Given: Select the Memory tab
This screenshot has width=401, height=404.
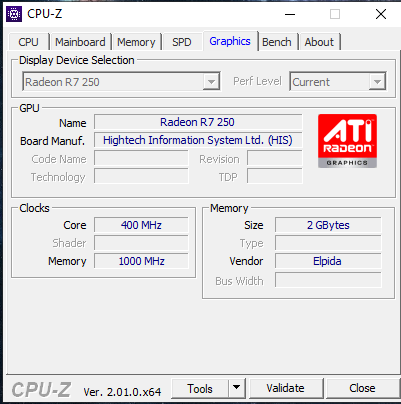Looking at the screenshot, I should [136, 42].
